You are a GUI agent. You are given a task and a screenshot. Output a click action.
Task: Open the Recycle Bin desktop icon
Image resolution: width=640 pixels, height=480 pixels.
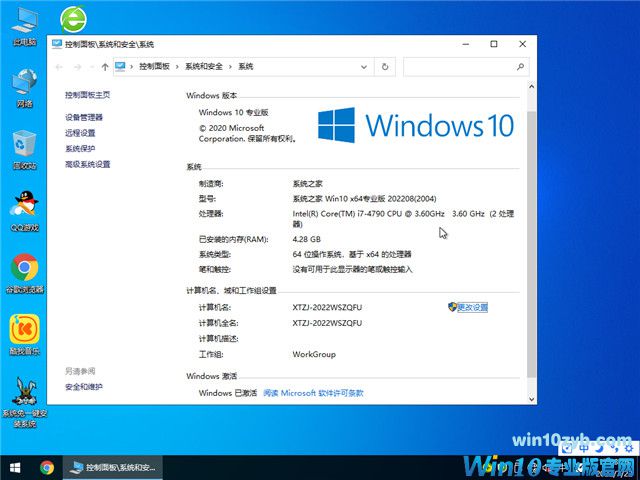(x=24, y=149)
